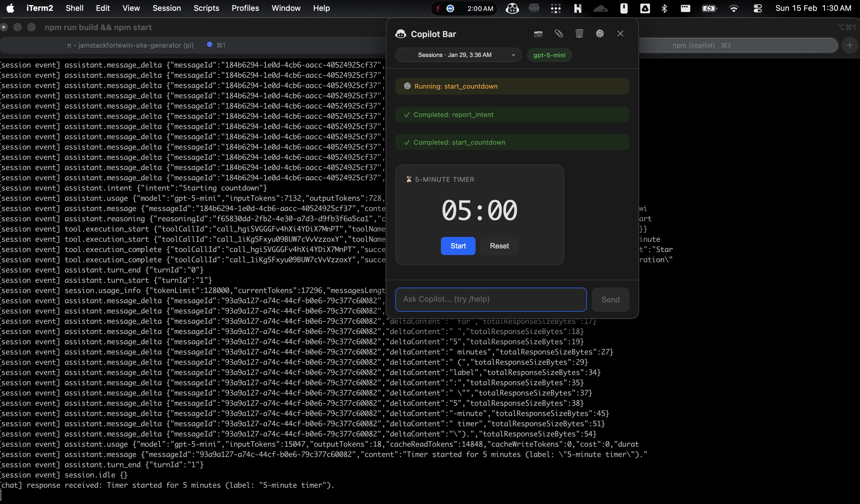Open the Scripts menu in iTerm2
Image resolution: width=860 pixels, height=504 pixels.
point(206,8)
